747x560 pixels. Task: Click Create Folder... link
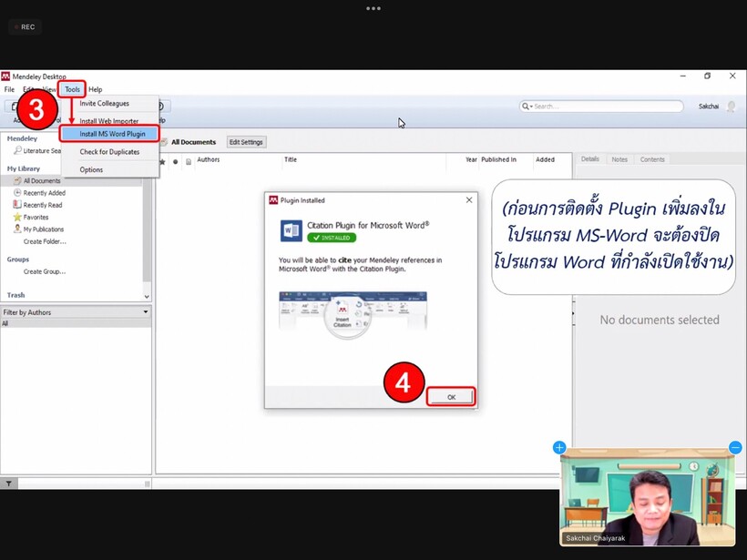pos(45,241)
